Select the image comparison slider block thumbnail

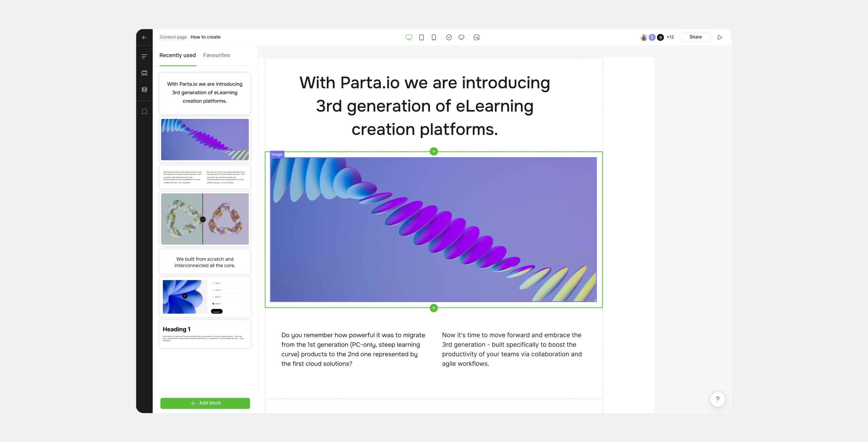(x=205, y=219)
